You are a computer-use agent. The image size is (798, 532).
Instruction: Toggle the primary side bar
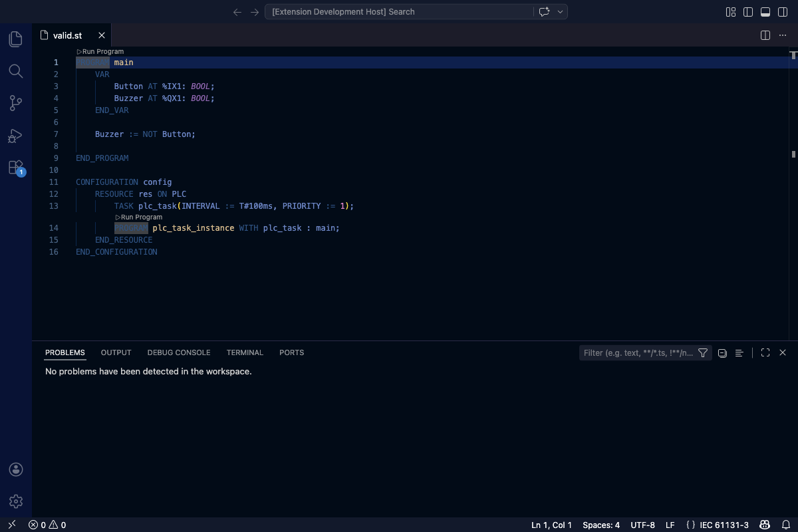[748, 12]
